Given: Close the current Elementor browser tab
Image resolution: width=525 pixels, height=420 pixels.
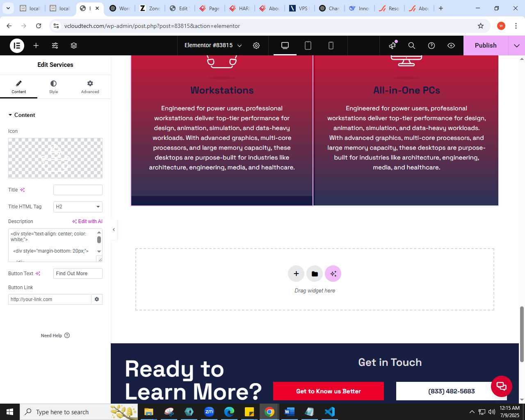Looking at the screenshot, I should (x=97, y=8).
